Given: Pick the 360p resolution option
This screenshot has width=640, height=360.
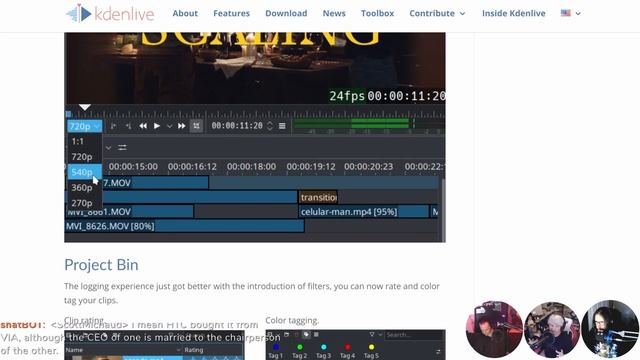Looking at the screenshot, I should click(x=84, y=187).
